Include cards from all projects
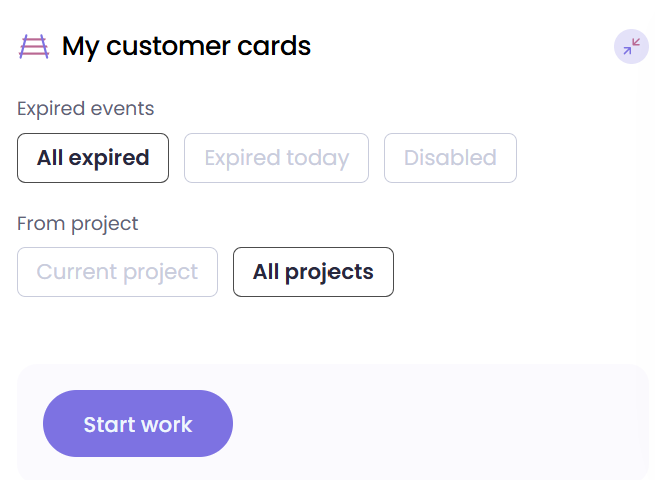Screen dimensions: 655x480 pos(313,272)
